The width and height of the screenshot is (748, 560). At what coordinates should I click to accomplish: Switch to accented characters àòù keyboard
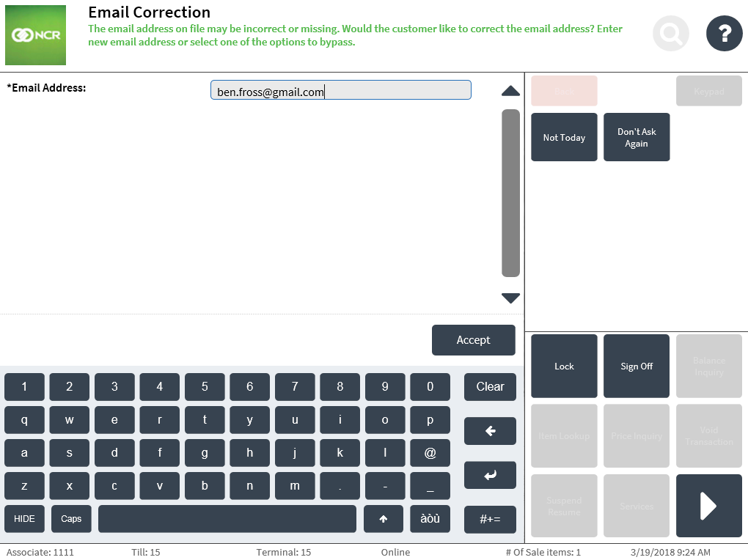click(430, 519)
